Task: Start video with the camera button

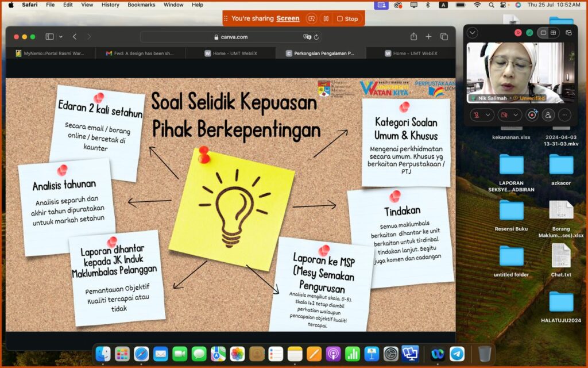Action: click(x=505, y=115)
